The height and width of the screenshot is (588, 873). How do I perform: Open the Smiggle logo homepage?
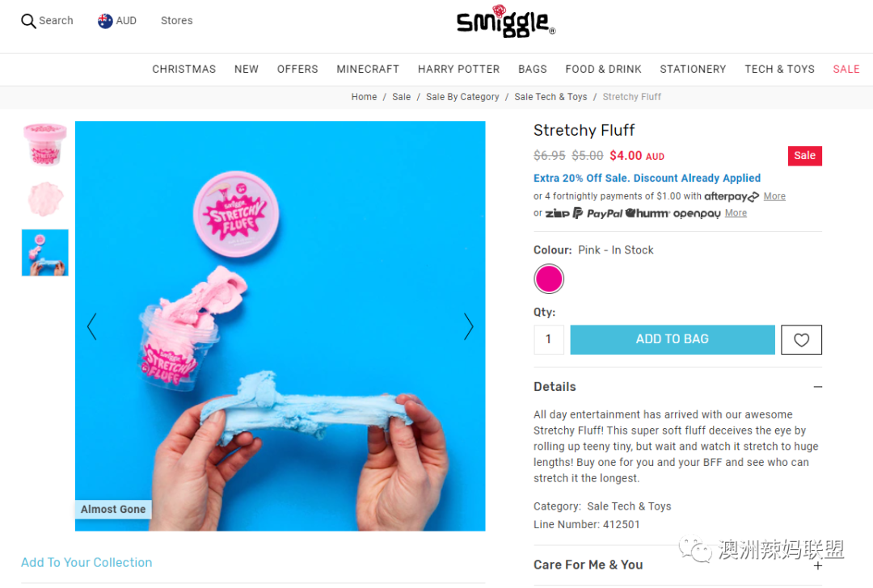pos(505,23)
